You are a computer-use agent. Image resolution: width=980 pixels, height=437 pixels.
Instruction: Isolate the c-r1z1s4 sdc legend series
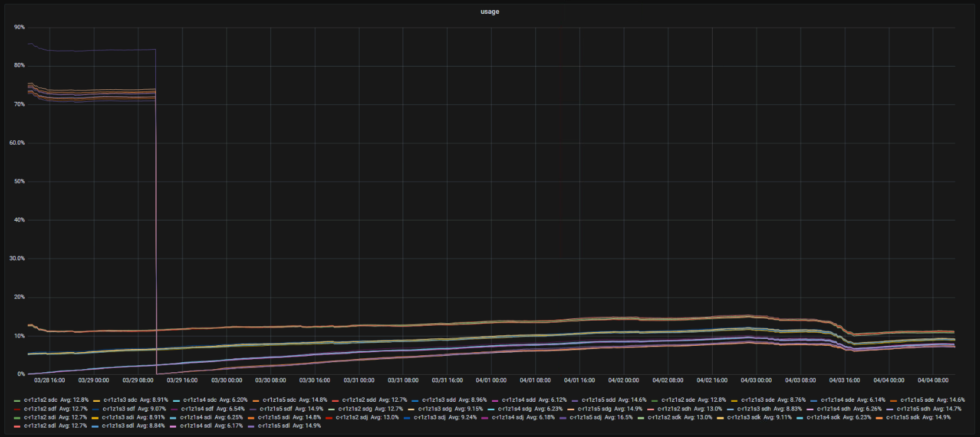pos(197,399)
